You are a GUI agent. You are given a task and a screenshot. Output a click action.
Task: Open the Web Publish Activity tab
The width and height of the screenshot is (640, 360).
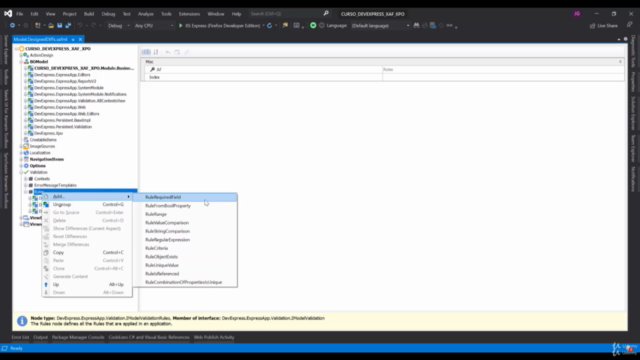(214, 338)
